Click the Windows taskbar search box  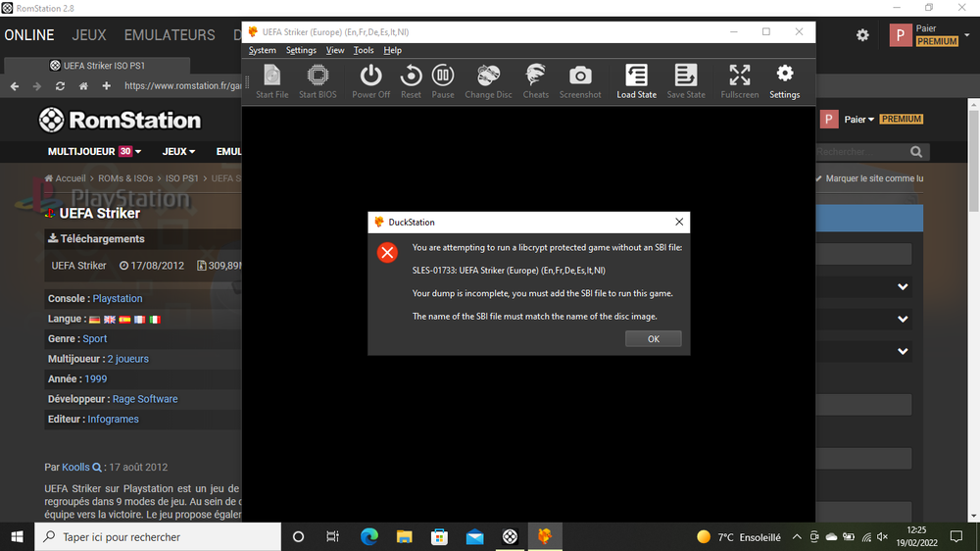point(157,537)
